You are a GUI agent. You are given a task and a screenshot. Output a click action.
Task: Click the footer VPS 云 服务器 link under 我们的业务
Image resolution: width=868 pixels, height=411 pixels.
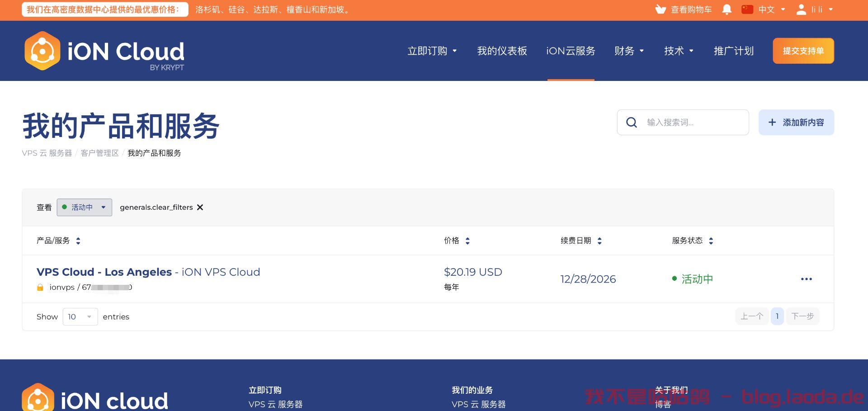(478, 404)
